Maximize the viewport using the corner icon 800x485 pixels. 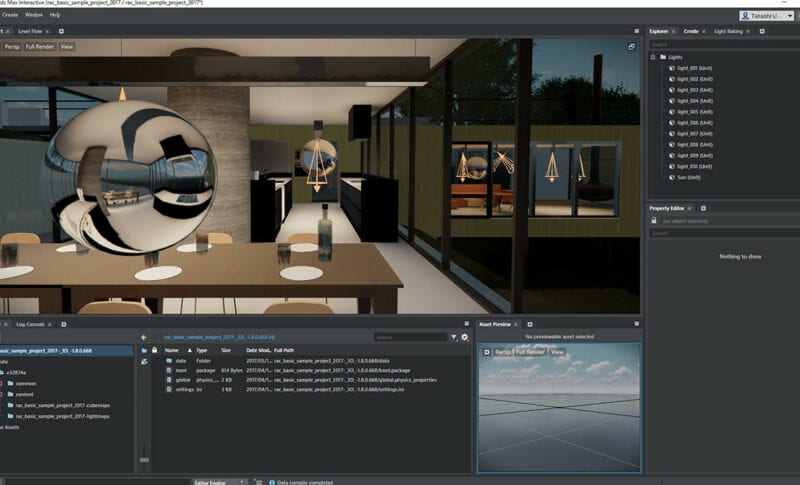point(631,47)
